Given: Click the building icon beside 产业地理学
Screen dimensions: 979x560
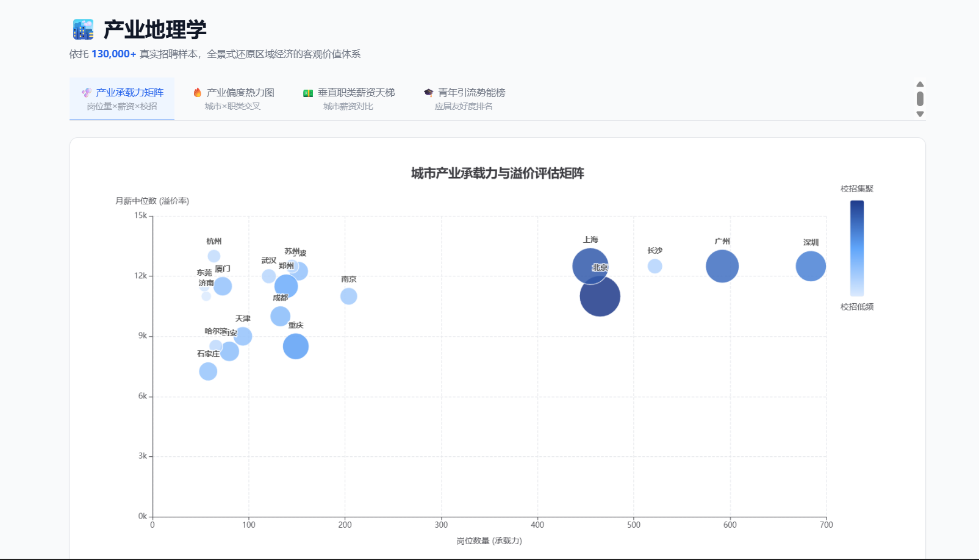Looking at the screenshot, I should pyautogui.click(x=83, y=29).
